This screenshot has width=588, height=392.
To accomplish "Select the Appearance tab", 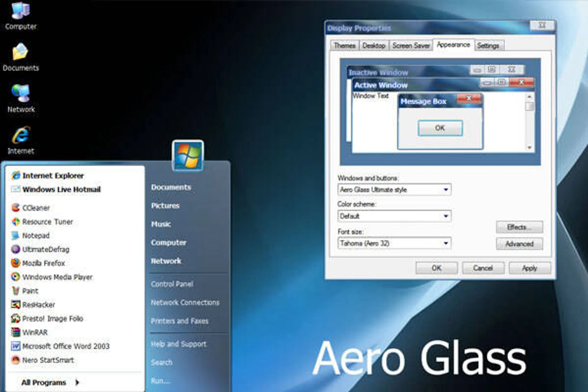I will coord(453,45).
